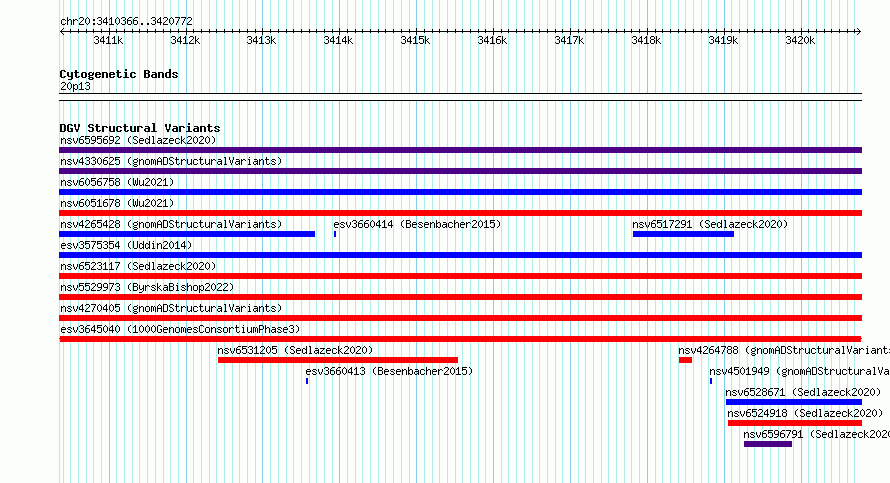890x483 pixels.
Task: Select the tiny blue marker under esv3660413
Action: [x=307, y=381]
